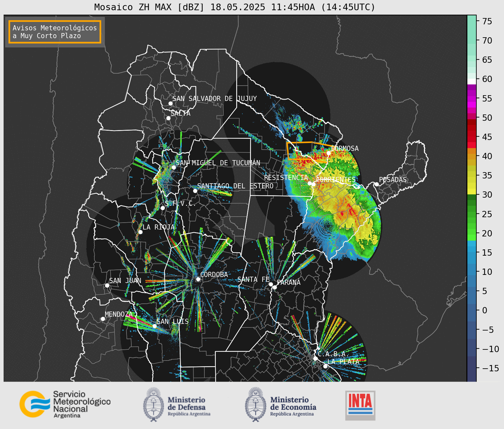Viewport: 504px width, 429px height.
Task: Click the Paraná city marker dot
Action: [x=275, y=287]
